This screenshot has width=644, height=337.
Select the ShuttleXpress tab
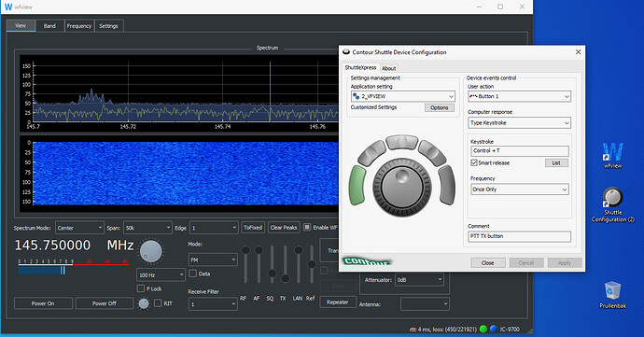[360, 68]
